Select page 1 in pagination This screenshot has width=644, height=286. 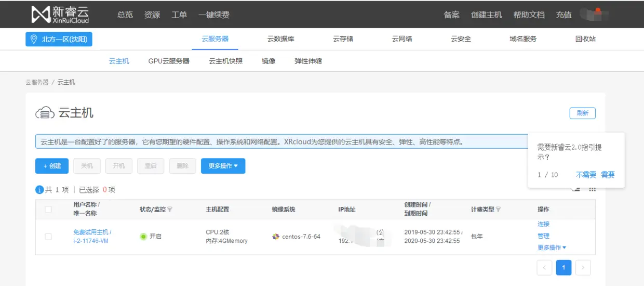pyautogui.click(x=563, y=268)
